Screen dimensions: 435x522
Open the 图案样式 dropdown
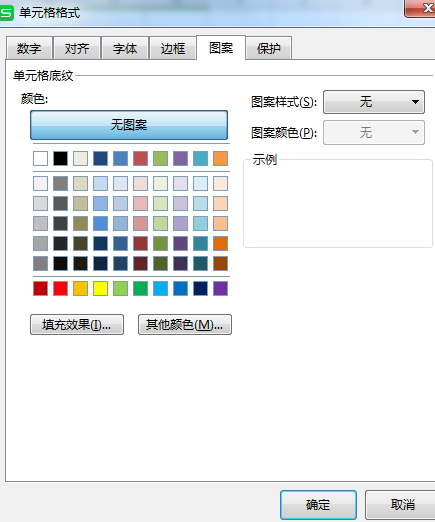374,102
